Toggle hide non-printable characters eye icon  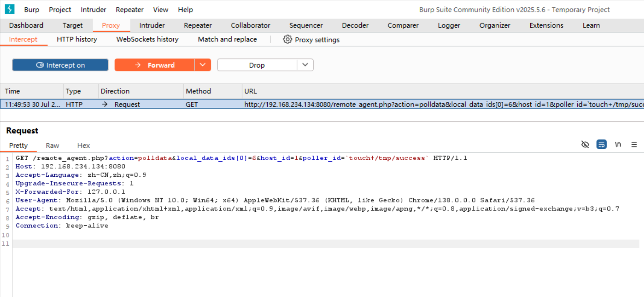585,144
